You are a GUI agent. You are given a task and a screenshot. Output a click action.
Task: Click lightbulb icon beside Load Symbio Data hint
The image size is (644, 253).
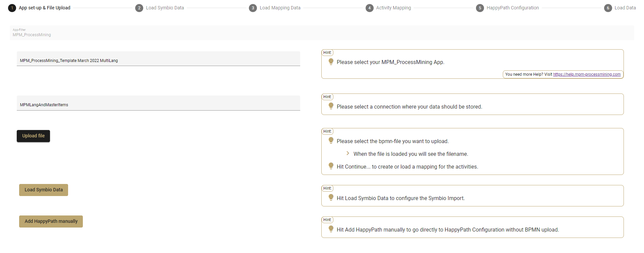[x=331, y=197]
